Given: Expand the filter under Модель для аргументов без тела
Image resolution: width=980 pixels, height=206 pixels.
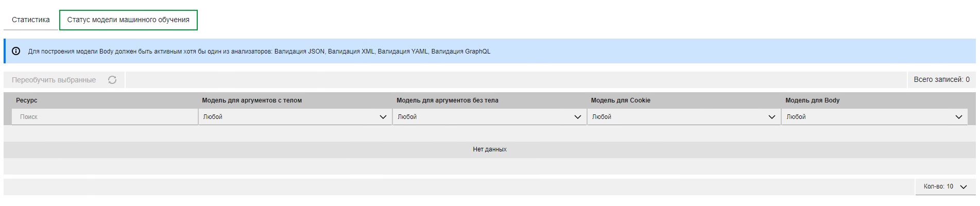Looking at the screenshot, I should [x=489, y=117].
